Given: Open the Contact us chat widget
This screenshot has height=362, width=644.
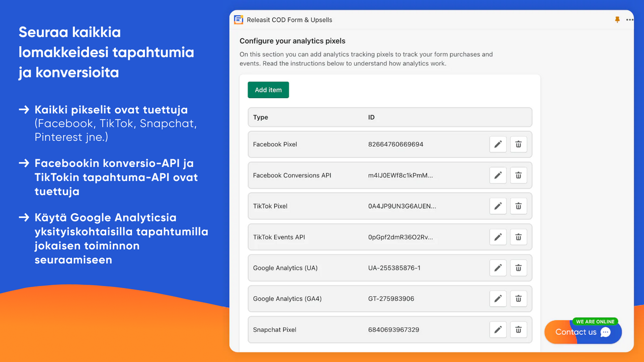Looking at the screenshot, I should 583,332.
